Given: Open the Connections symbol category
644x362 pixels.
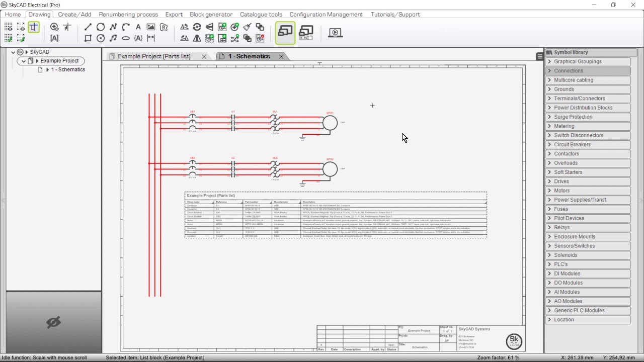Looking at the screenshot, I should 588,71.
